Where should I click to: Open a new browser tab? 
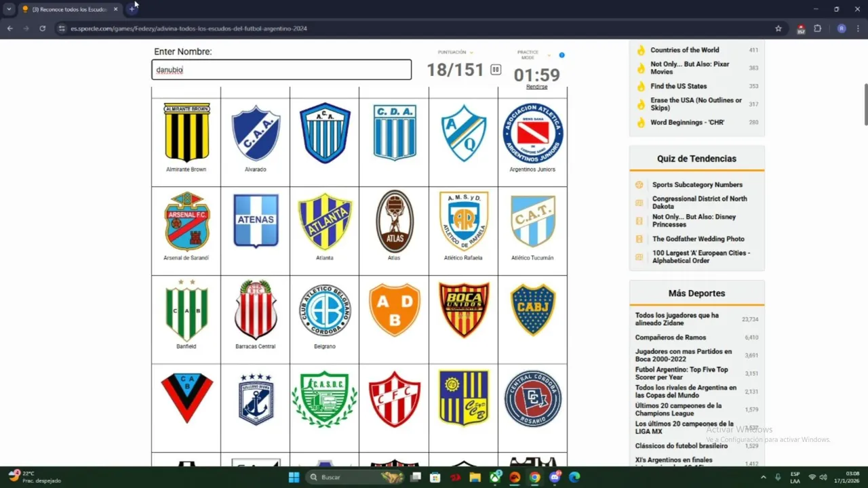132,9
